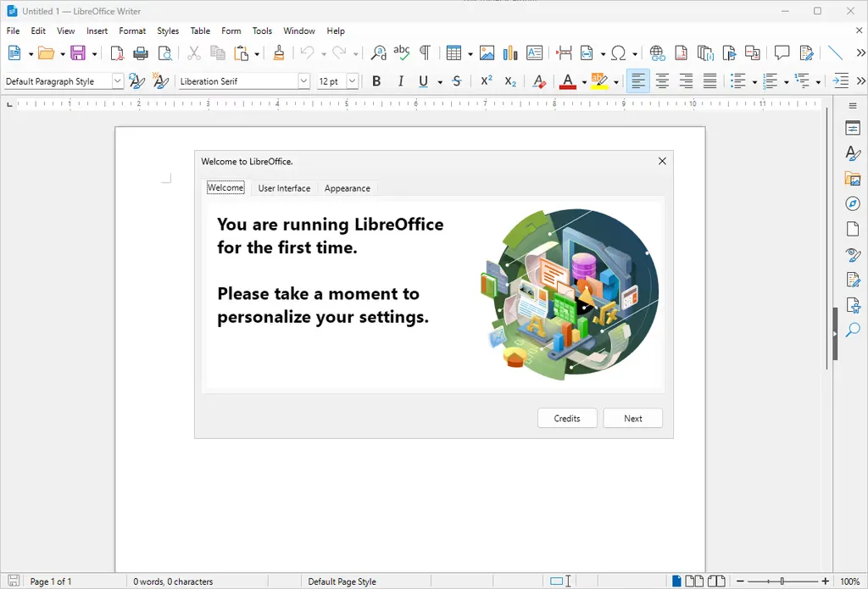This screenshot has width=868, height=589.
Task: Click the Credits button
Action: pos(567,419)
